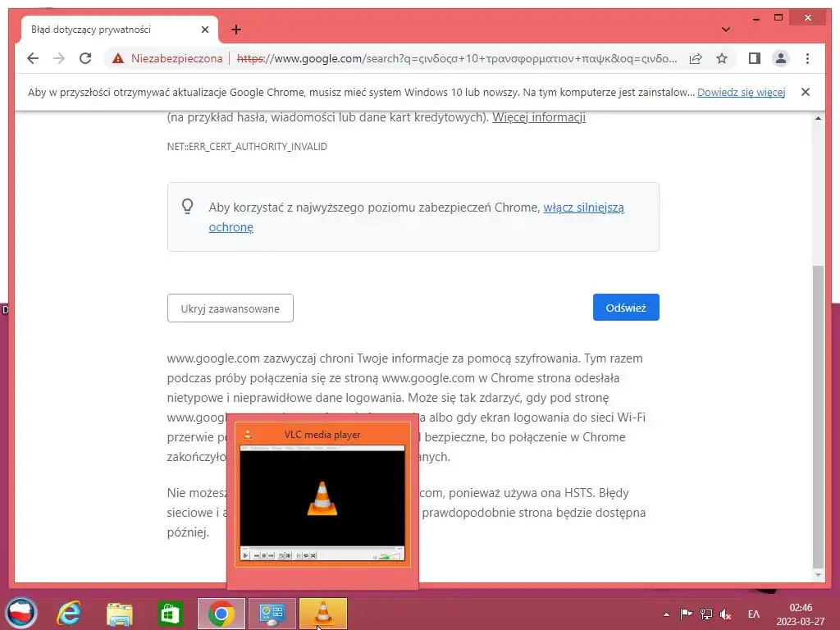Viewport: 840px width, 630px height.
Task: Bookmark this page with the star icon
Action: pyautogui.click(x=722, y=58)
